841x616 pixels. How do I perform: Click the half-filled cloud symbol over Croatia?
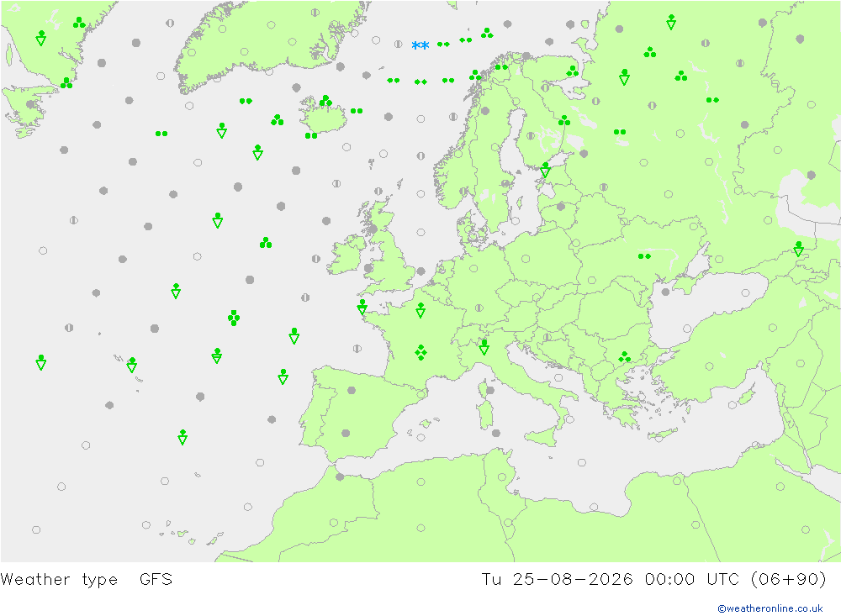click(x=547, y=337)
